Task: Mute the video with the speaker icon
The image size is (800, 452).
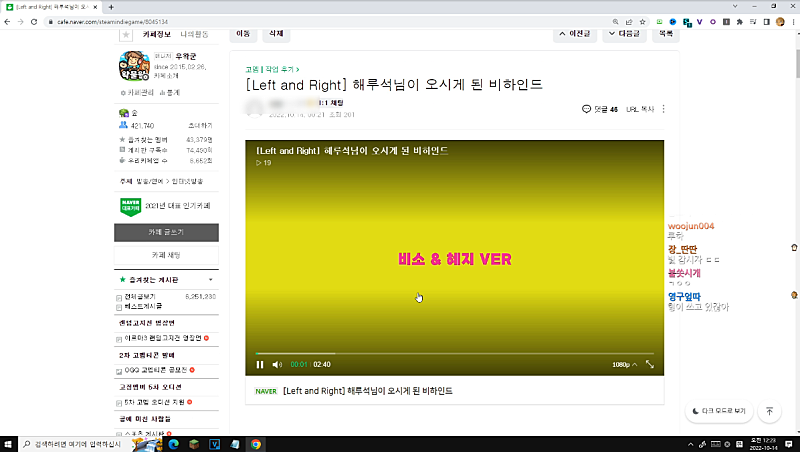Action: coord(277,364)
